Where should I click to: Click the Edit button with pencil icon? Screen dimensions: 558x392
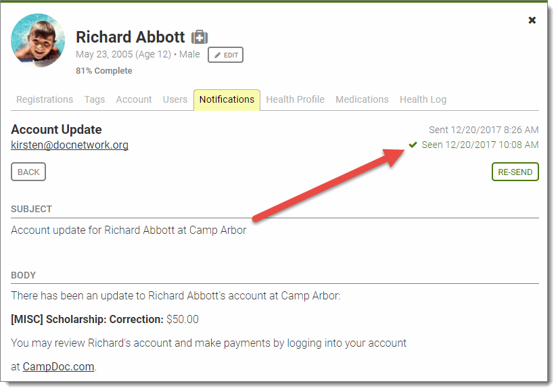(x=225, y=55)
